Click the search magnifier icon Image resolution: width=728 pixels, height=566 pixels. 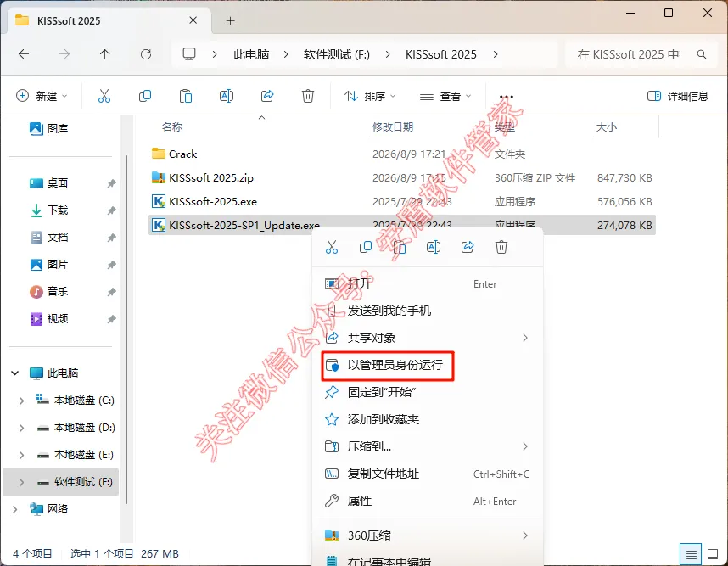(x=702, y=54)
